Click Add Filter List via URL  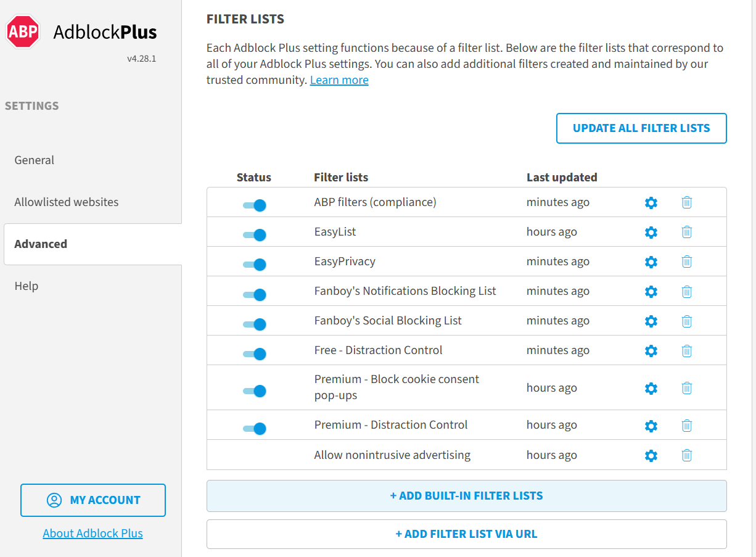click(466, 534)
